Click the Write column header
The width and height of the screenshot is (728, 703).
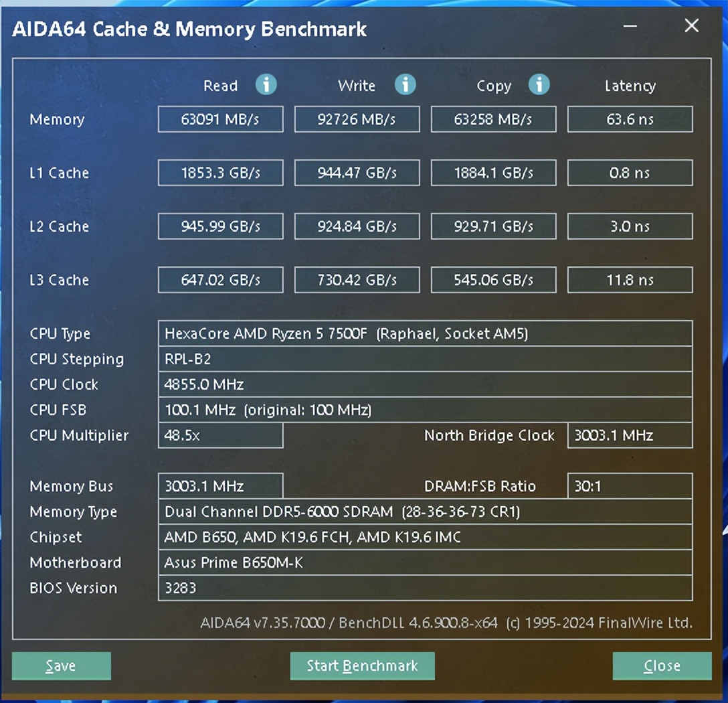[357, 86]
